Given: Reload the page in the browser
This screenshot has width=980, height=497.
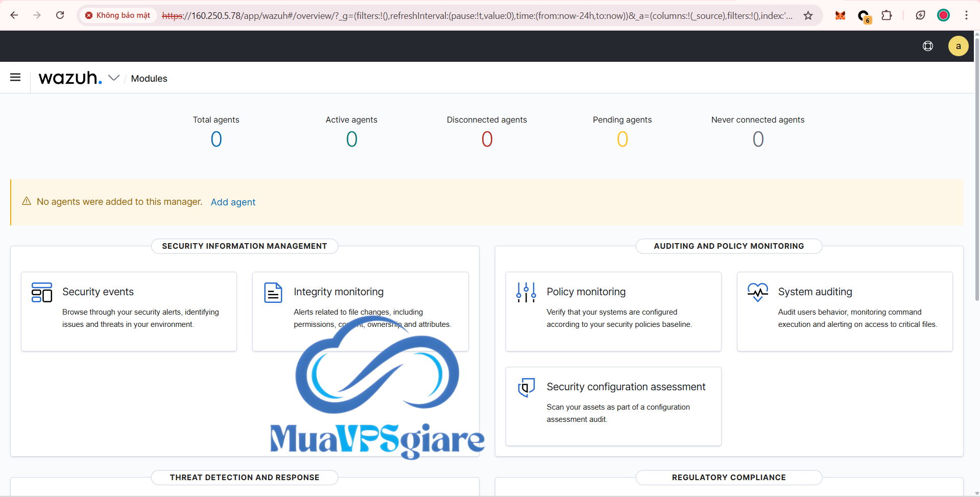Looking at the screenshot, I should pyautogui.click(x=60, y=15).
